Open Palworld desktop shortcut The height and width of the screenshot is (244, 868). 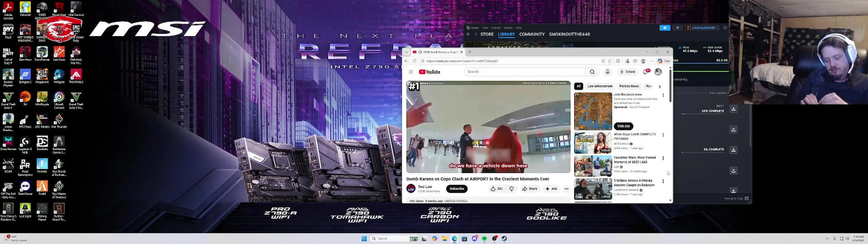point(25,9)
